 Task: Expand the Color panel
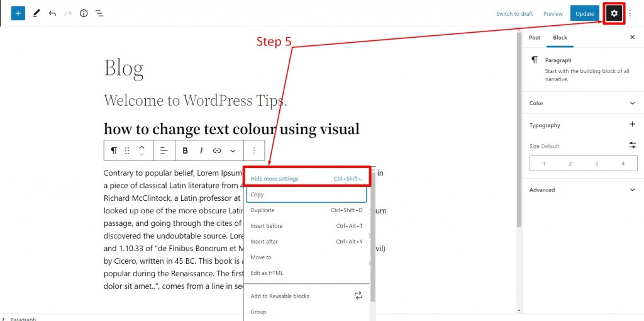[x=582, y=103]
